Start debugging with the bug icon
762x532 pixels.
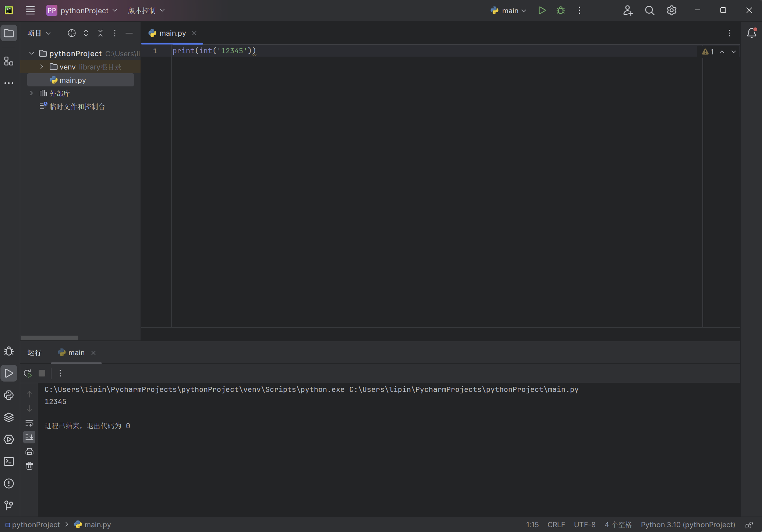[560, 10]
